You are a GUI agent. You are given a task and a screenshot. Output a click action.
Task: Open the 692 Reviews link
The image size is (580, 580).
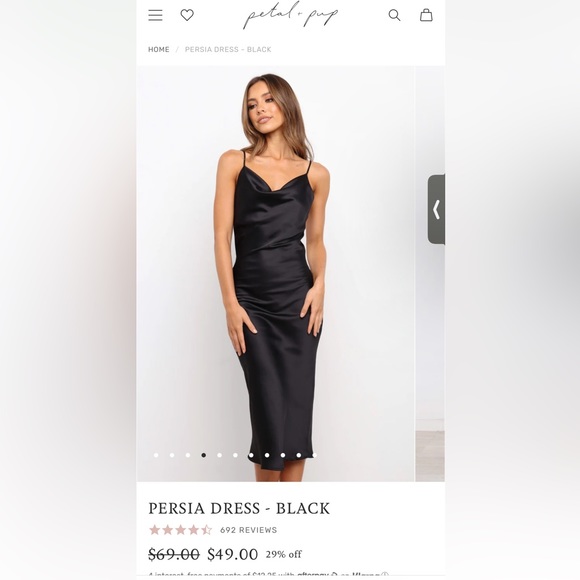tap(249, 530)
